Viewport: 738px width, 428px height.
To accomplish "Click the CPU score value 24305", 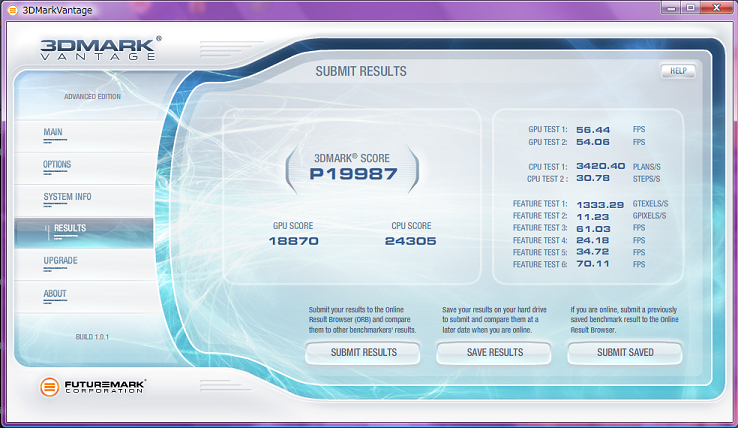I will tap(410, 241).
